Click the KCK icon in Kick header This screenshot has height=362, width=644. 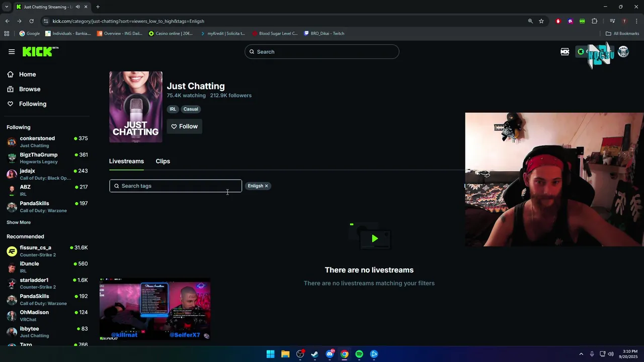(x=565, y=52)
